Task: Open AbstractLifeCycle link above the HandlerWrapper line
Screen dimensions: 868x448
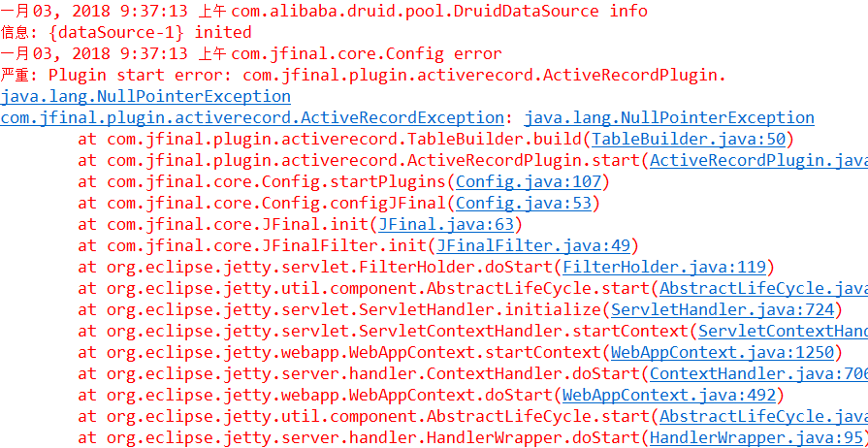Action: click(764, 417)
